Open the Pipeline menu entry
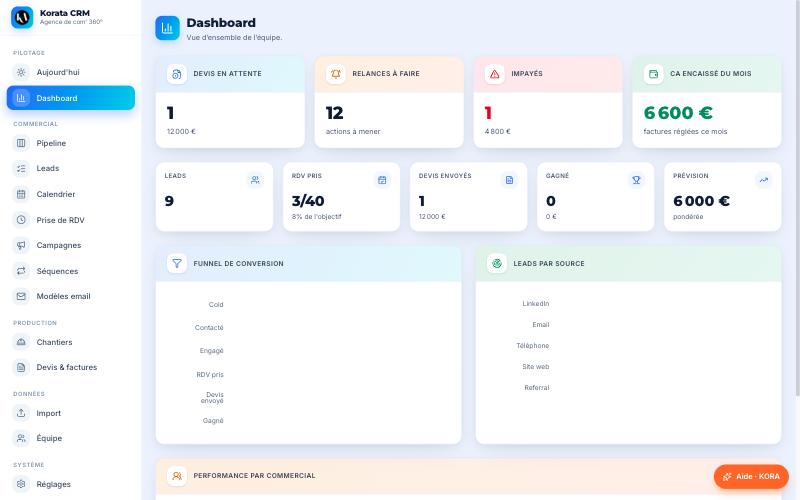The height and width of the screenshot is (500, 800). click(x=71, y=143)
